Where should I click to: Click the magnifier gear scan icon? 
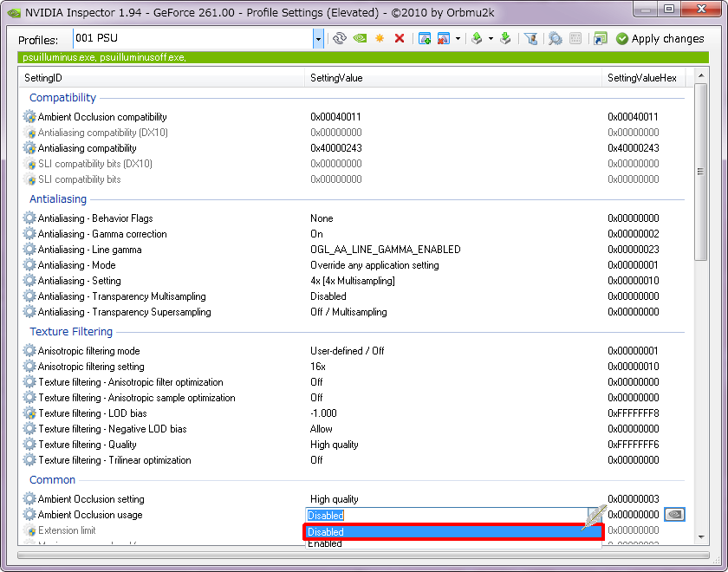556,38
